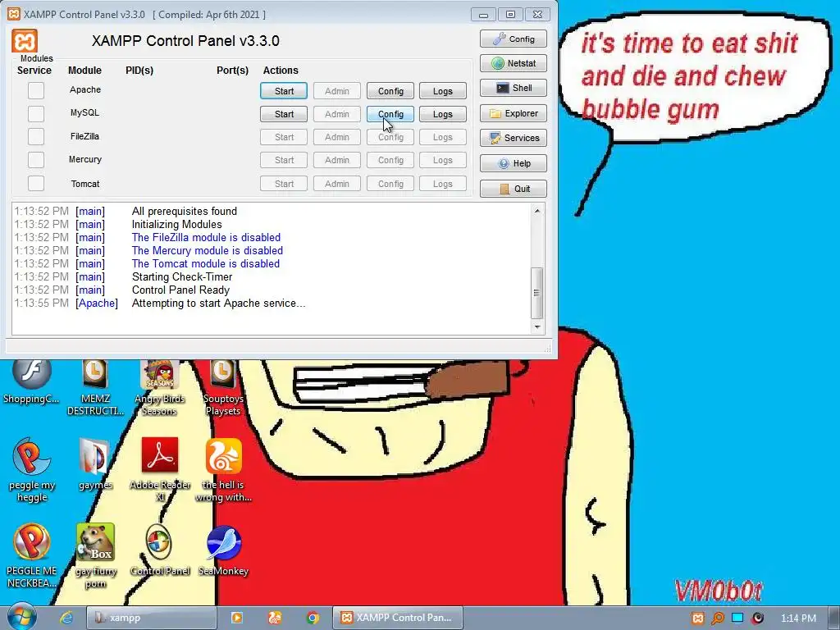Switch to the xampp folder taskbar item

(x=151, y=618)
